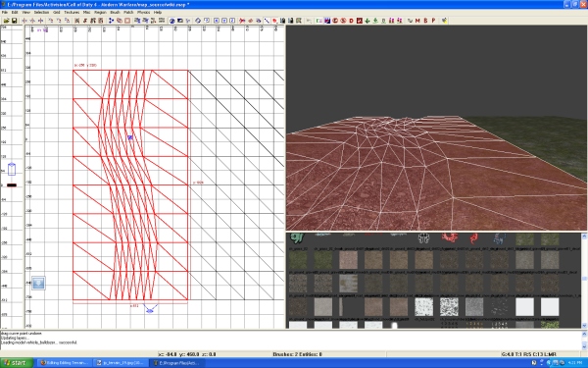Open the Textures menu
The width and height of the screenshot is (588, 368).
pos(72,13)
